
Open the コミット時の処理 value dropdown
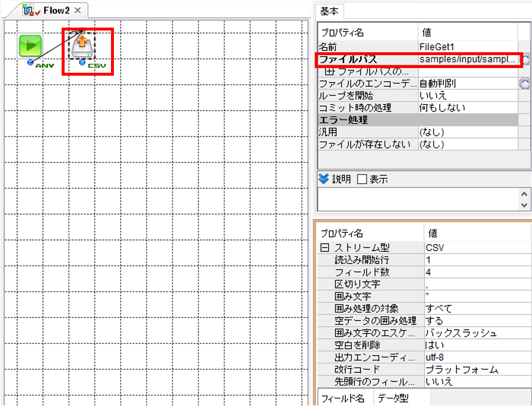click(x=468, y=108)
